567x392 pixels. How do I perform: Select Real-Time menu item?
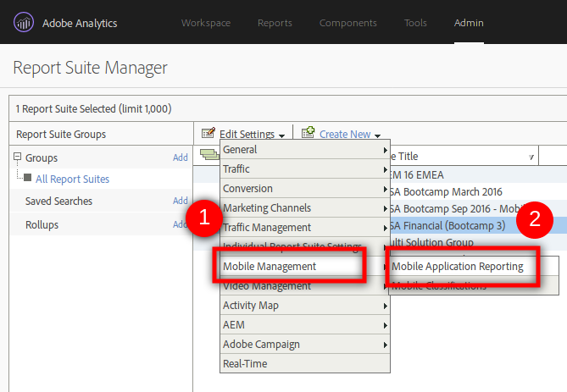[x=305, y=363]
